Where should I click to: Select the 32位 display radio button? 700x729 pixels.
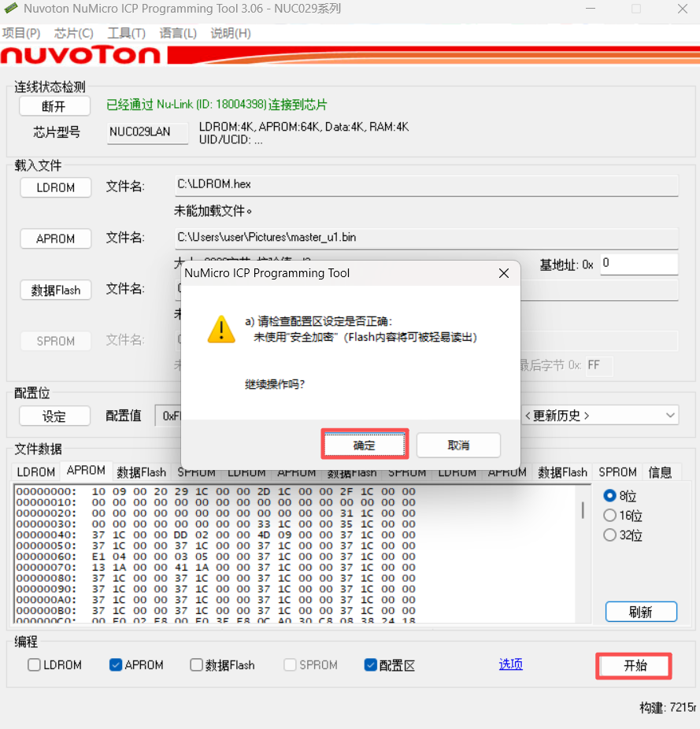(609, 535)
